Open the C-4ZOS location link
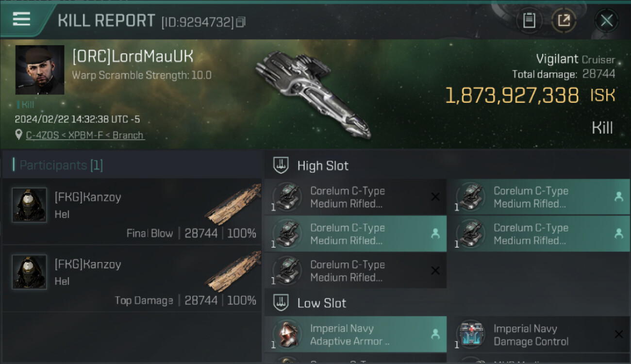631x364 pixels. coord(85,135)
